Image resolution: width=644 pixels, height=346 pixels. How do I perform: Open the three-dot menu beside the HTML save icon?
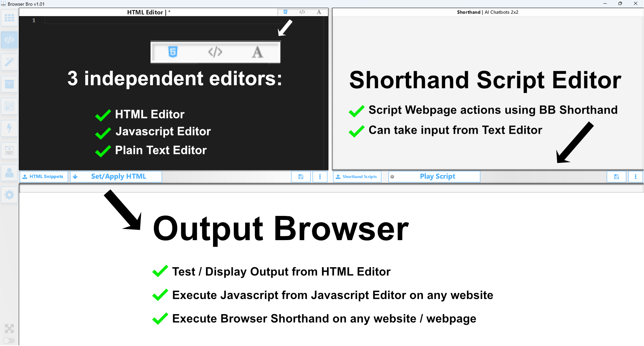click(320, 176)
